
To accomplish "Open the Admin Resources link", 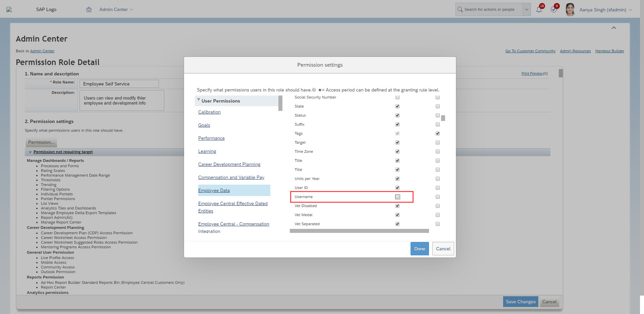I will coord(575,51).
